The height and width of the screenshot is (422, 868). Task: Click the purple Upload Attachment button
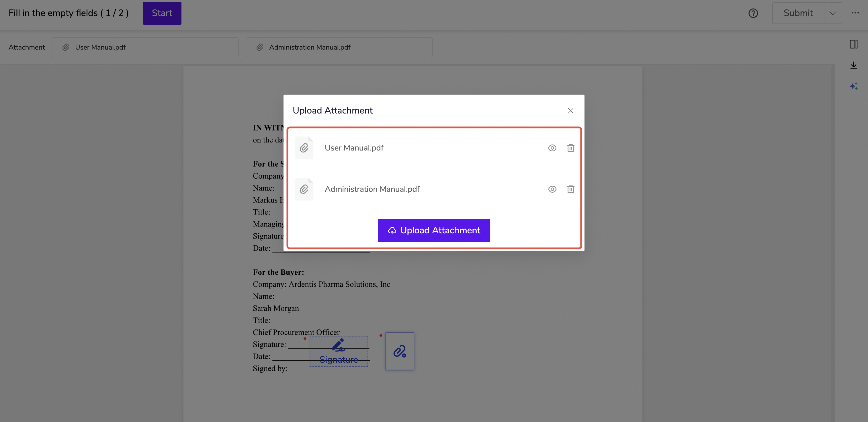[x=434, y=230]
